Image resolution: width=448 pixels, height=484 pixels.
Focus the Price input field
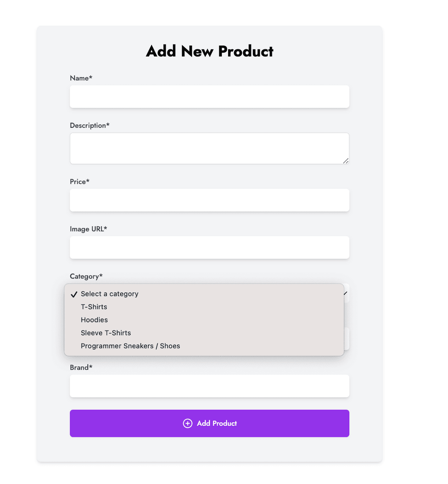209,200
